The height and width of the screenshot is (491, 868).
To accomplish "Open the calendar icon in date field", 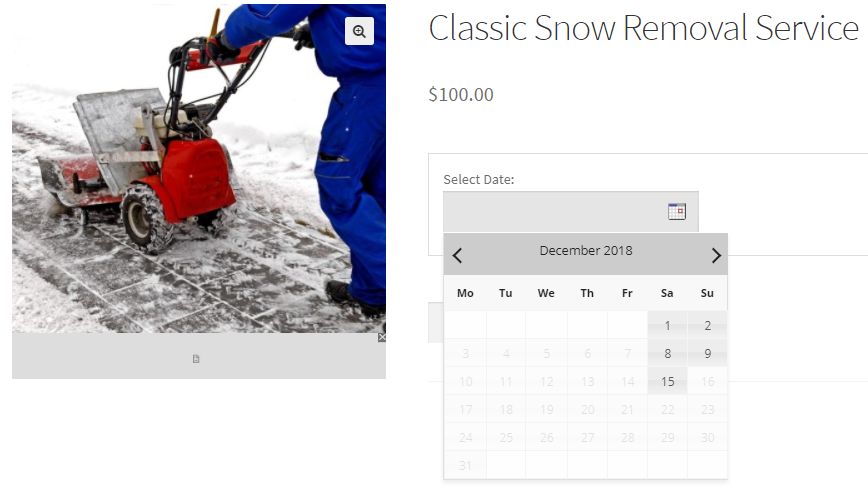I will tap(677, 211).
